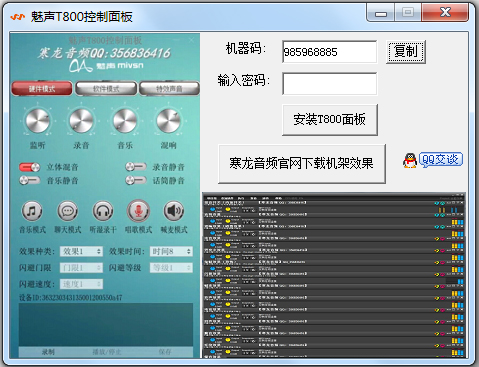
Task: Switch to the 软件模式 tab
Action: 106,89
